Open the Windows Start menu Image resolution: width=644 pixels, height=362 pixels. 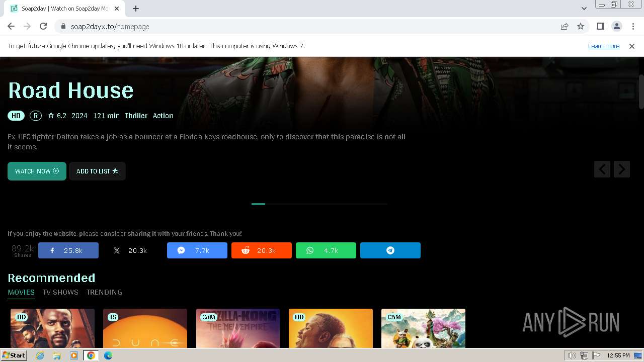tap(14, 355)
